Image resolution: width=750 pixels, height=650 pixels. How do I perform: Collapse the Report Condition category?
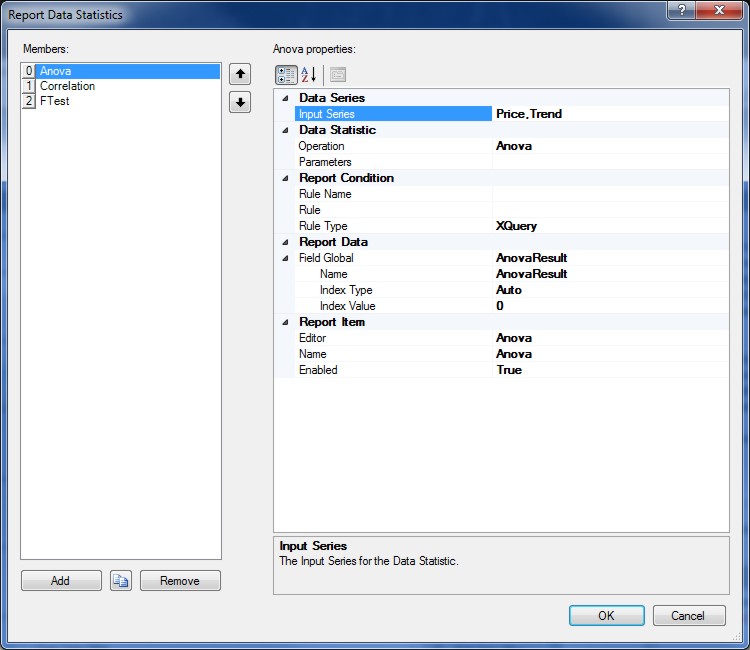284,178
